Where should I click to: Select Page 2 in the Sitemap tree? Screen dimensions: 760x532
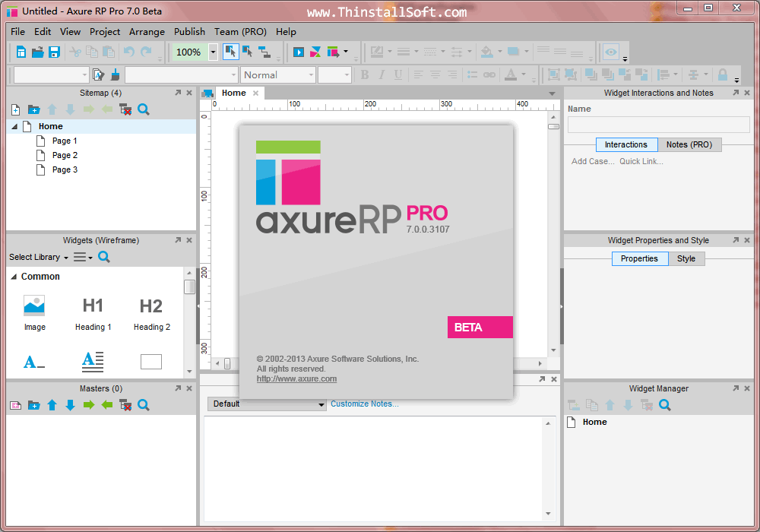[x=65, y=155]
